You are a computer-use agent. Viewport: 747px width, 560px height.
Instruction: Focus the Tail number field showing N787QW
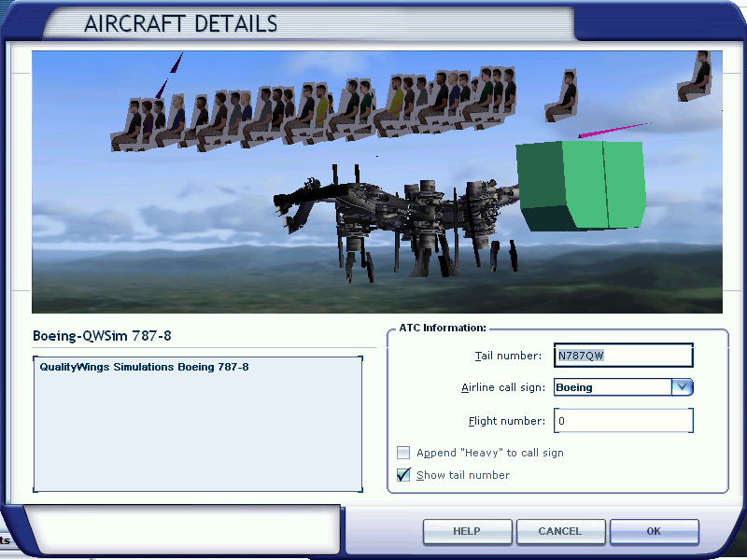tap(623, 356)
